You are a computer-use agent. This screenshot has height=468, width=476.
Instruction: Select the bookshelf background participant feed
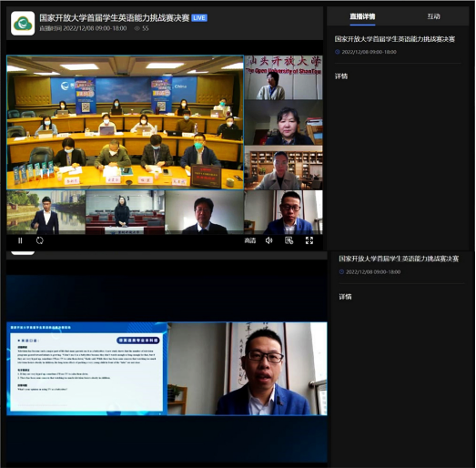[284, 168]
